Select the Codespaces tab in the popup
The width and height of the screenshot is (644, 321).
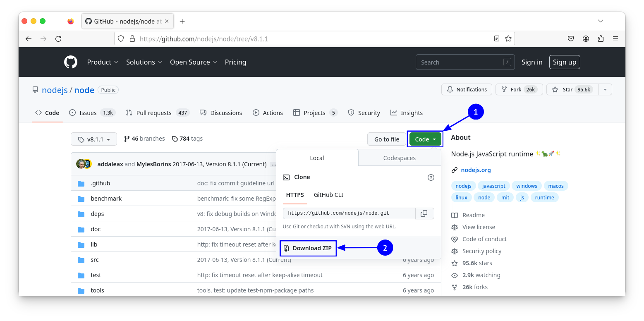(x=400, y=158)
